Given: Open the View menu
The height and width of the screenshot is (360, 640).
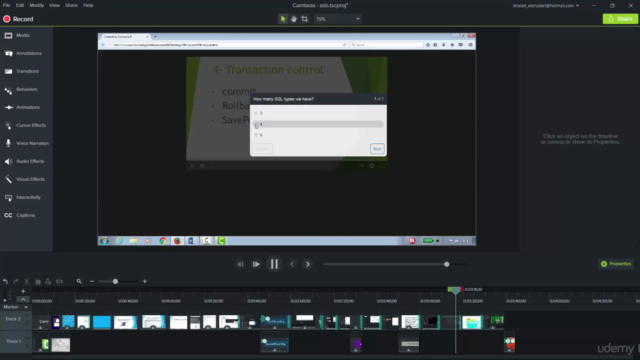Looking at the screenshot, I should click(x=54, y=5).
